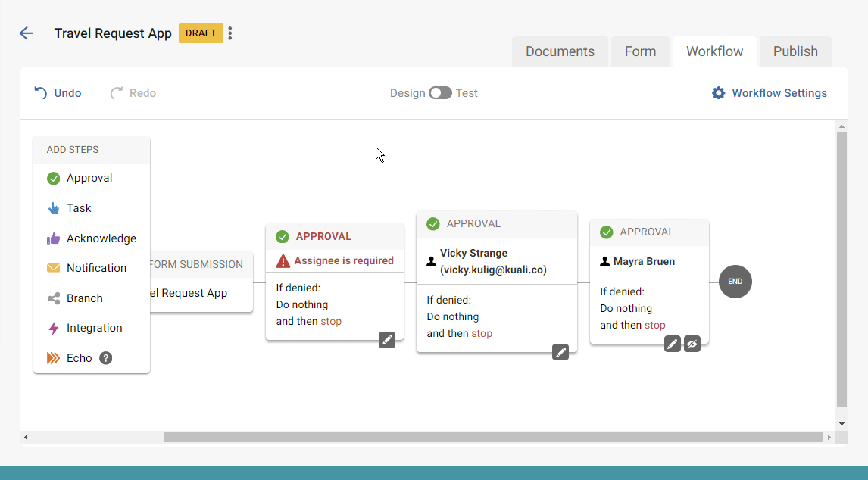Edit the approval step missing an assignee

tap(387, 340)
